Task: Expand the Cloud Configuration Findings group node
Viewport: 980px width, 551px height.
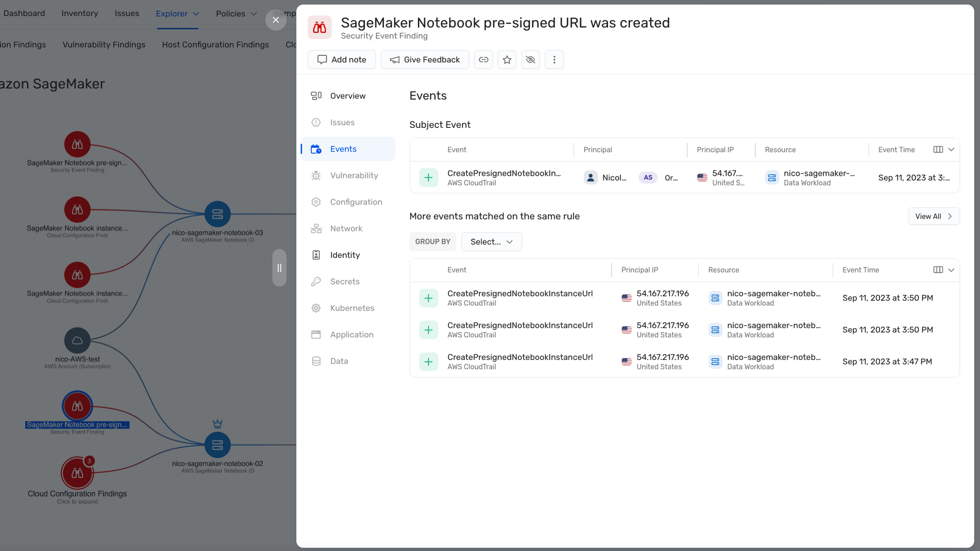Action: [x=77, y=473]
